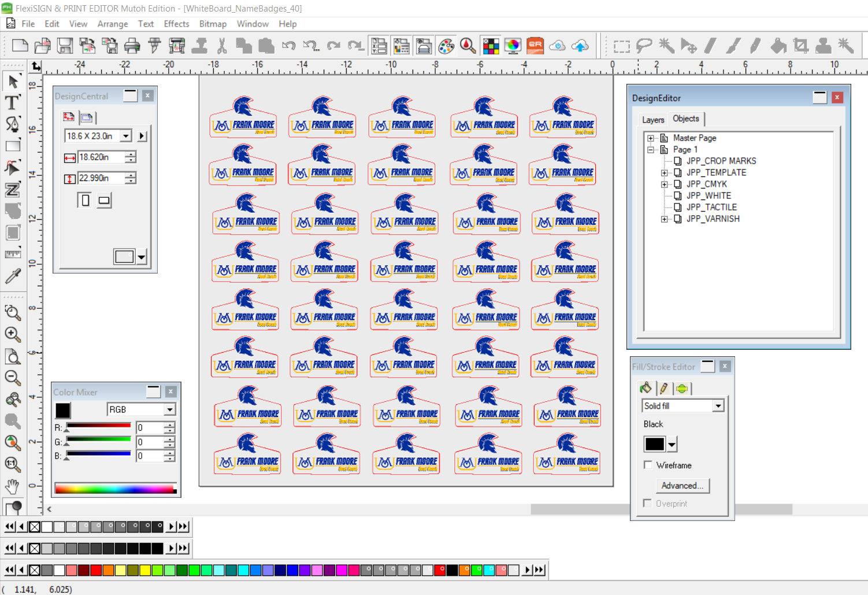Set portrait page orientation in DesignCentral

click(x=85, y=201)
